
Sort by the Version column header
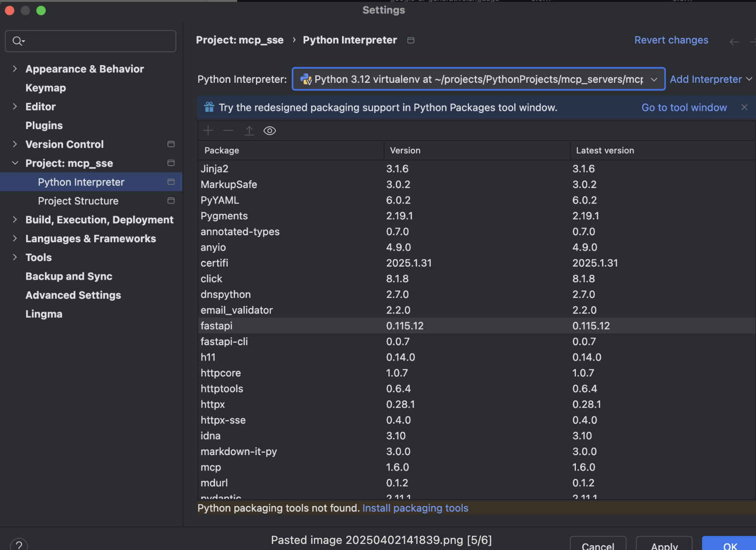477,150
